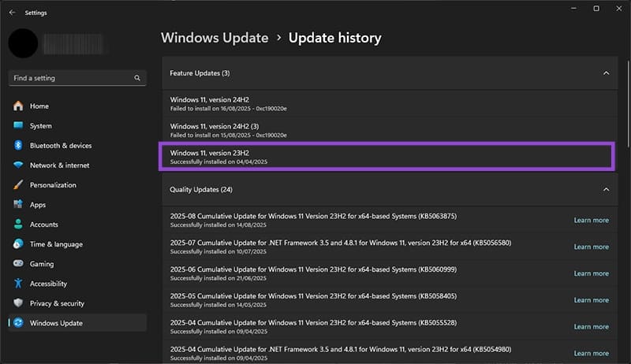Click the Time & language globe icon

(x=18, y=243)
